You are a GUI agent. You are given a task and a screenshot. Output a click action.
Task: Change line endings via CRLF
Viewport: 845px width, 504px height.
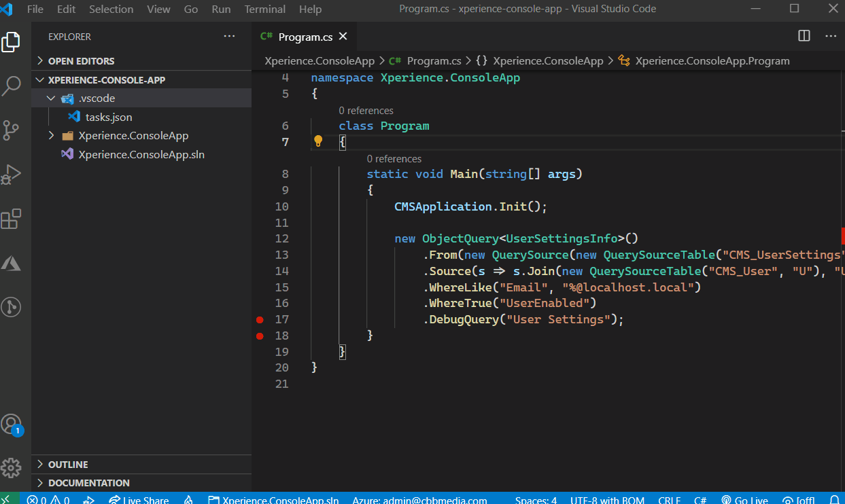[x=670, y=500]
